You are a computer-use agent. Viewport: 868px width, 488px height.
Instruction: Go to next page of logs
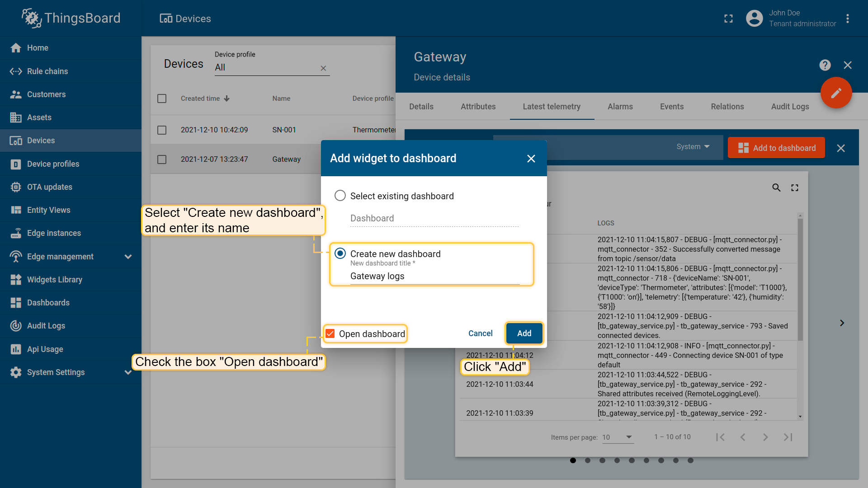(765, 437)
